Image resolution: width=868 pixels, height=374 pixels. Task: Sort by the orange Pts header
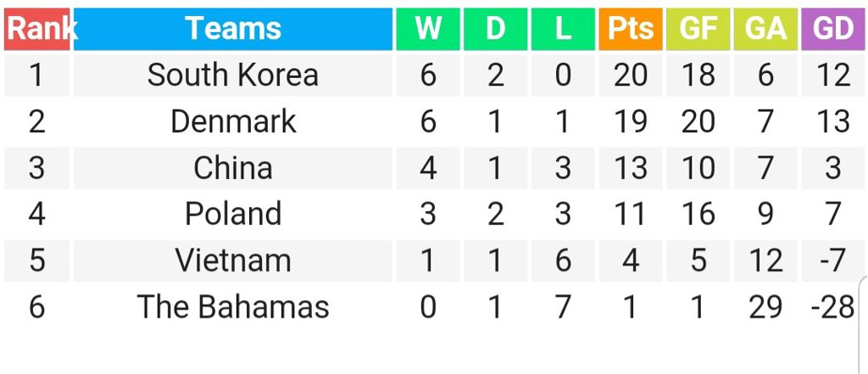pyautogui.click(x=631, y=29)
